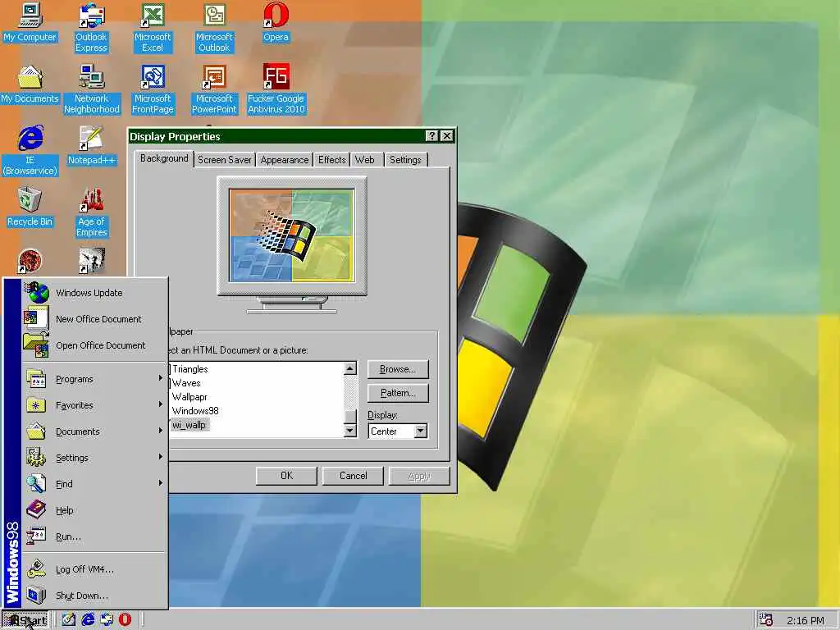
Task: Open the Run... dialog entry
Action: (x=94, y=536)
